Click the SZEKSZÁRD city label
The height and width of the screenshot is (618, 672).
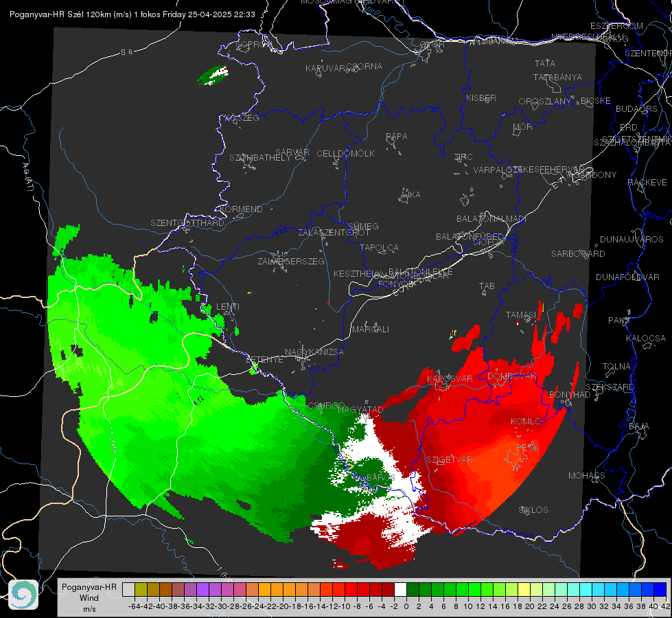pos(610,387)
